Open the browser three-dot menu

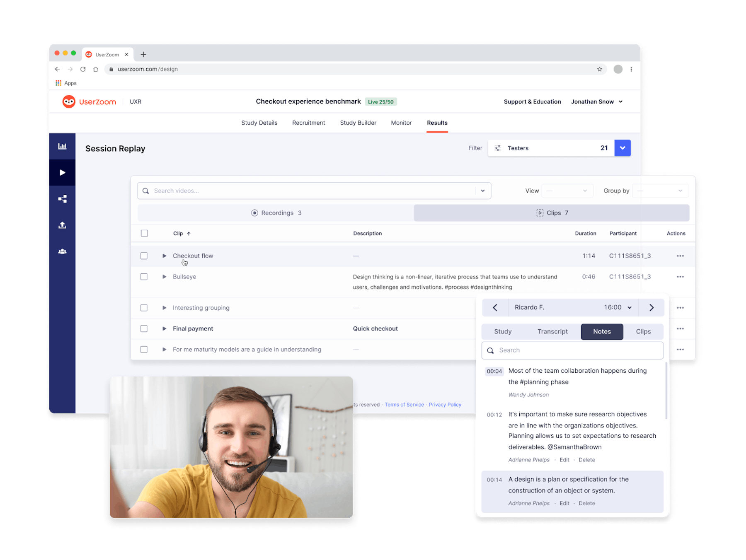(631, 69)
